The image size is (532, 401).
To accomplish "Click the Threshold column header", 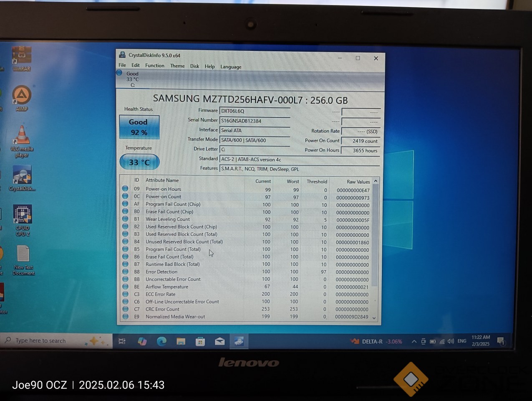I will coord(317,181).
